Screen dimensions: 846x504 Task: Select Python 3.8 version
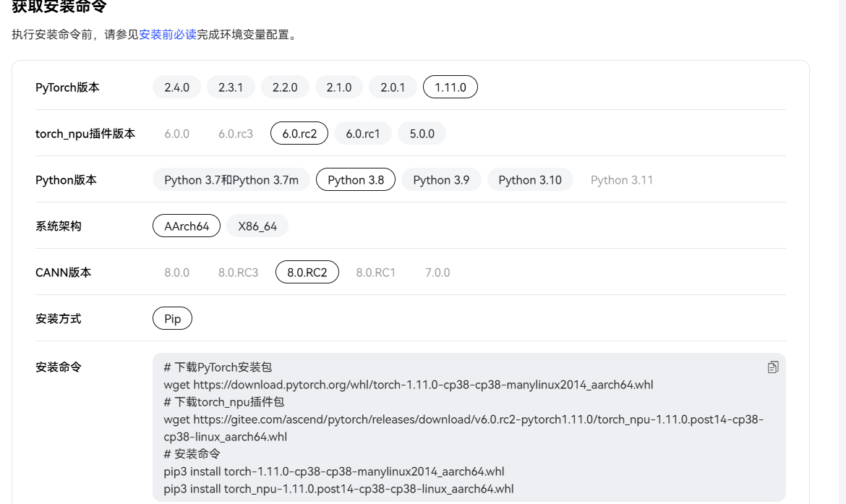point(355,179)
